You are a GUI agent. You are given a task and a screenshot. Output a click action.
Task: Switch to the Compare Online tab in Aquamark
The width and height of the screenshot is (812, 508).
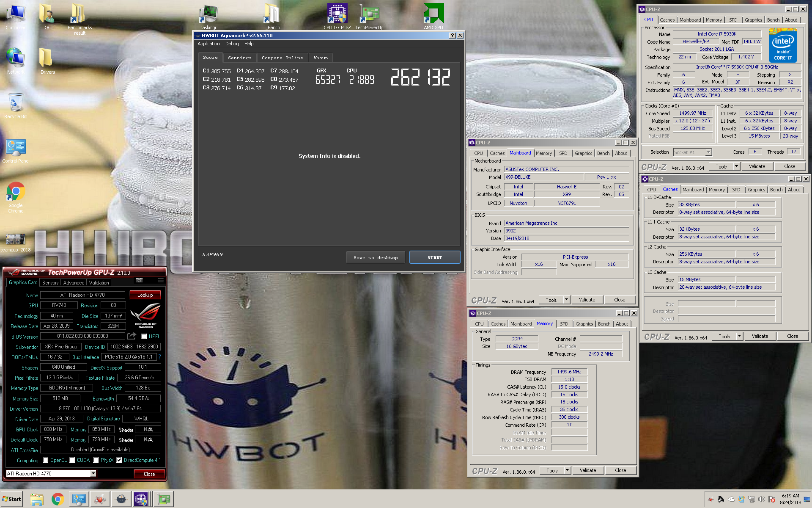click(282, 58)
